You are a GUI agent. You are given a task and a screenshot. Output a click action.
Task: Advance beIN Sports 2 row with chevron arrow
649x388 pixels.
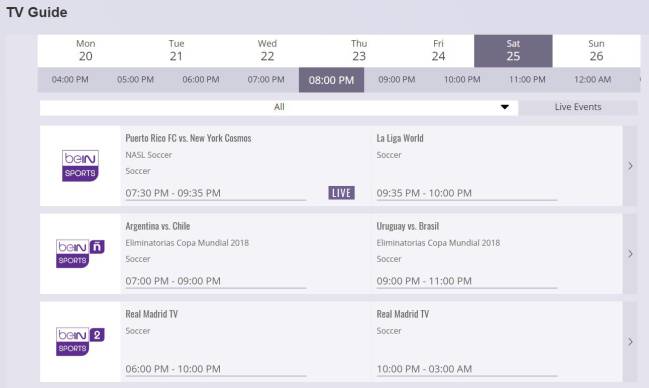pyautogui.click(x=630, y=342)
